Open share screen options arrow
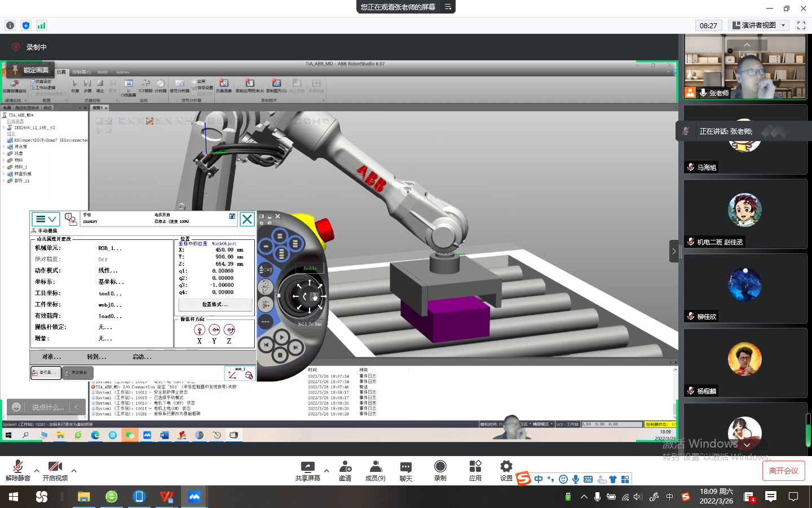Image resolution: width=812 pixels, height=508 pixels. click(x=326, y=470)
